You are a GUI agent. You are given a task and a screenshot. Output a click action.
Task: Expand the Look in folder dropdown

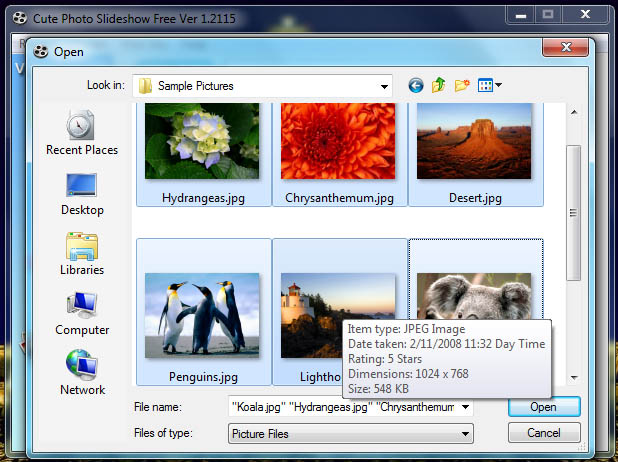tap(384, 86)
